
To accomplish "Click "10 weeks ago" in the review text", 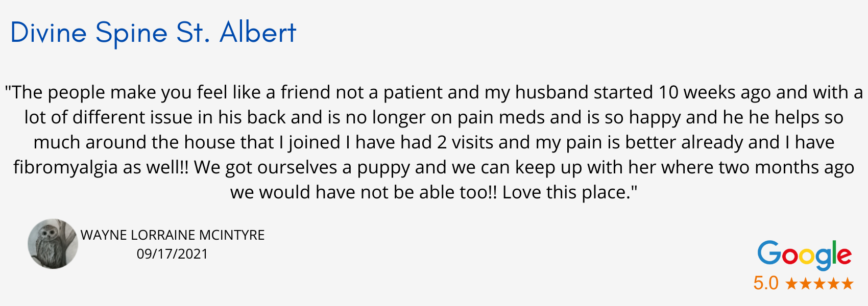I will click(x=714, y=92).
